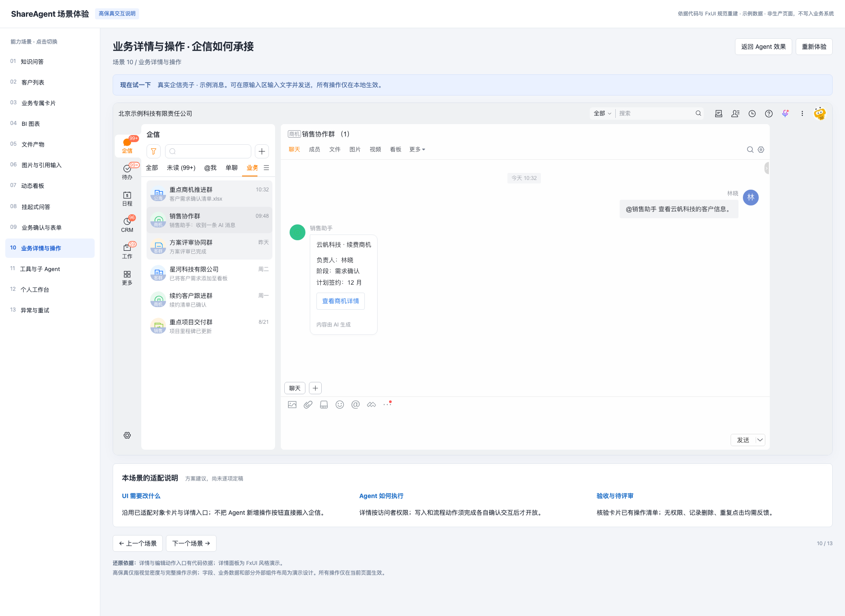Click the chat settings icon beside search

761,150
